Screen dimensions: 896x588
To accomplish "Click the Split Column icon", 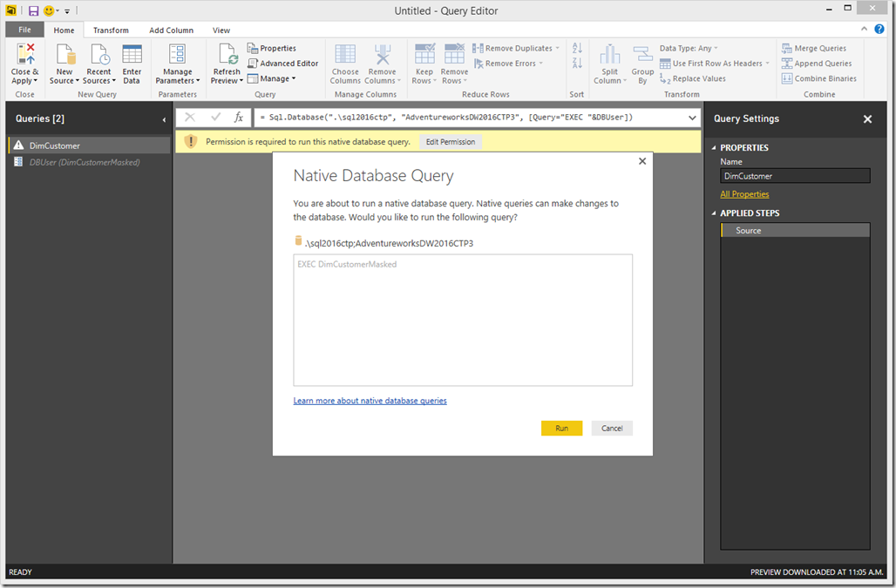I will coord(610,54).
